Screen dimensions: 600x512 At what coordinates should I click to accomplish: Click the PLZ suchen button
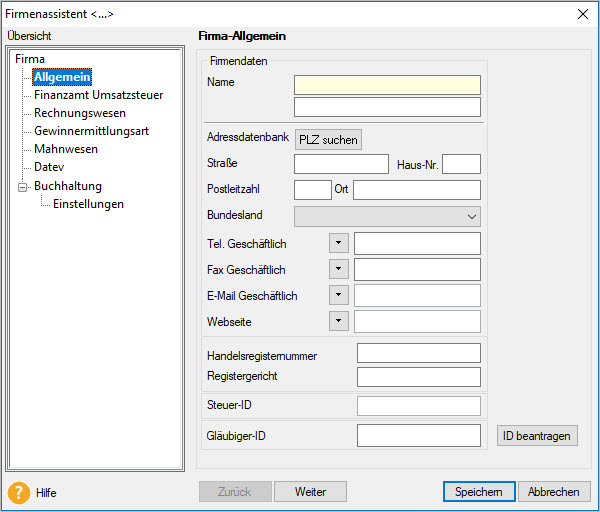click(x=328, y=140)
